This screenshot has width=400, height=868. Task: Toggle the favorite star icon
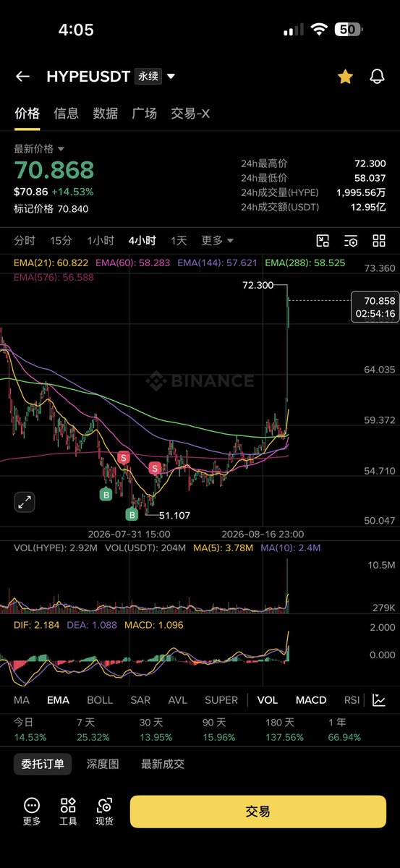[345, 77]
